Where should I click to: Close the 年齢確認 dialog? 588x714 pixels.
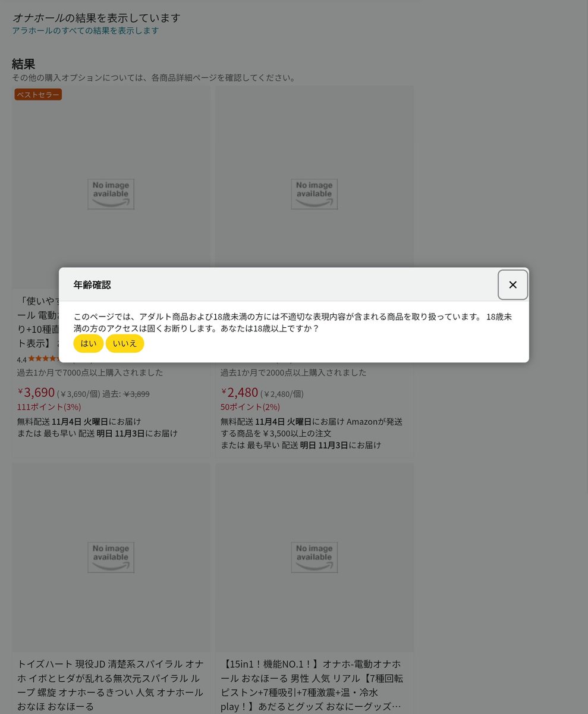pos(512,285)
